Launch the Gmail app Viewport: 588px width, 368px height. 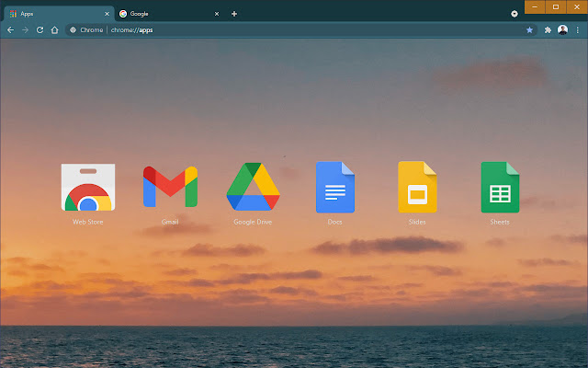[x=170, y=187]
